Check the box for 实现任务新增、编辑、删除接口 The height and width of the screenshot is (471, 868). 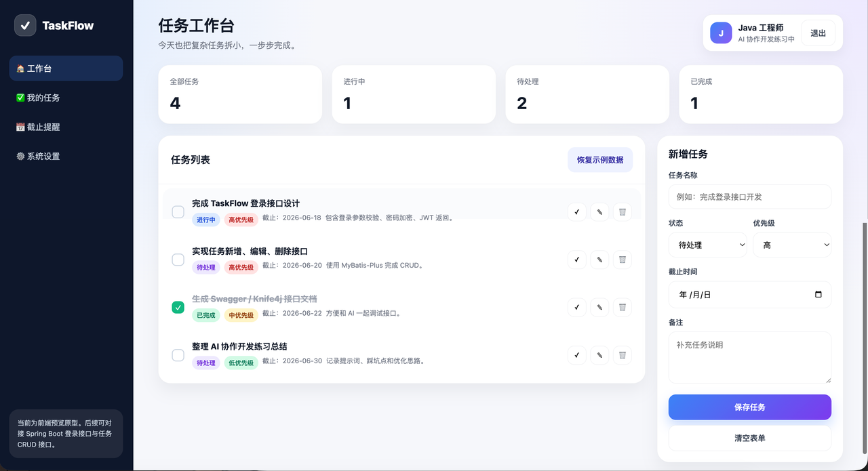click(x=178, y=260)
